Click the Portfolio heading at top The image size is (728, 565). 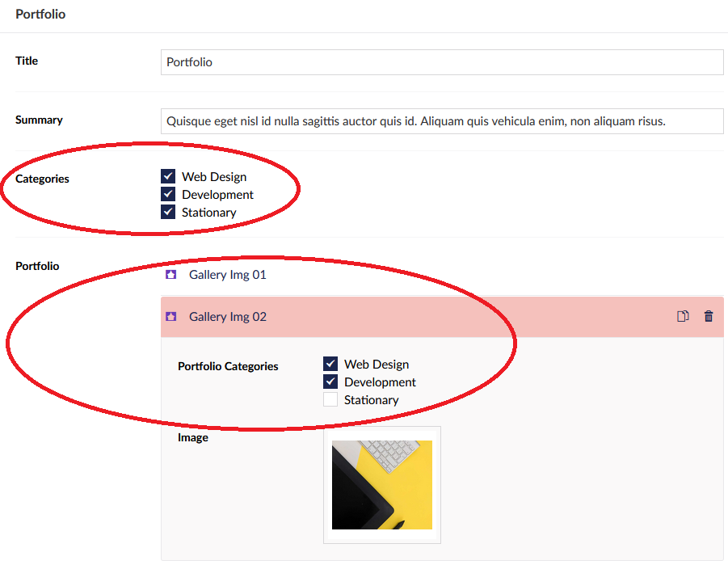[40, 15]
